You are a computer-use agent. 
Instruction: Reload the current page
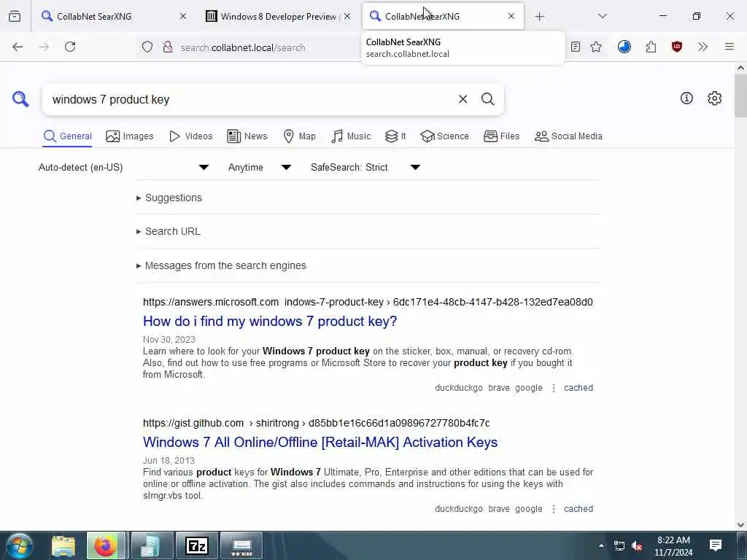(x=70, y=47)
